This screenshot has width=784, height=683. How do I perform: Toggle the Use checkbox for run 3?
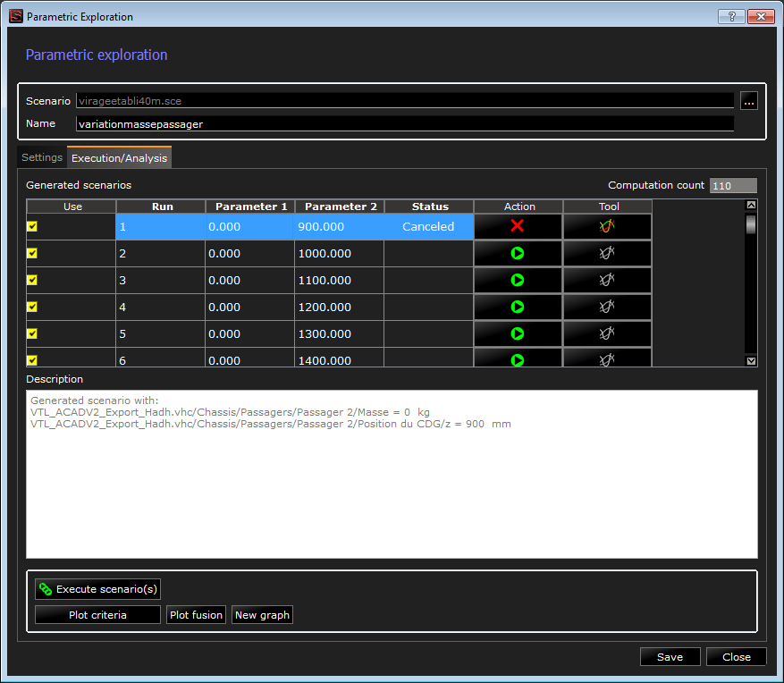click(x=33, y=280)
